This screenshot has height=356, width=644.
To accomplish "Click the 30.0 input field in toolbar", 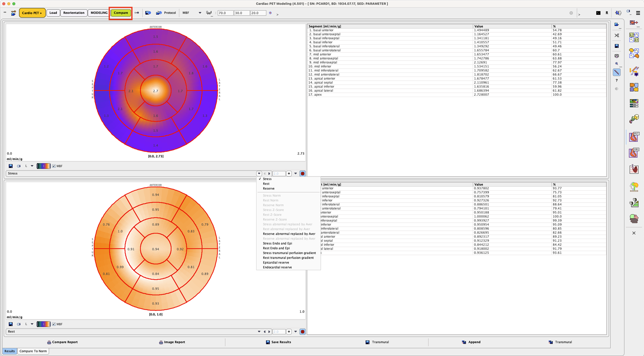I will click(x=241, y=13).
